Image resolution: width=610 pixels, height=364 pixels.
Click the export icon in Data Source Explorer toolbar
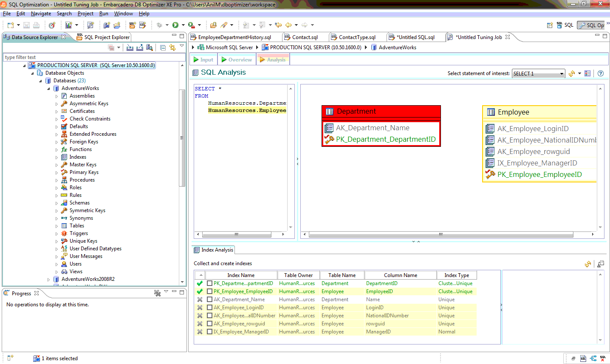pyautogui.click(x=140, y=48)
